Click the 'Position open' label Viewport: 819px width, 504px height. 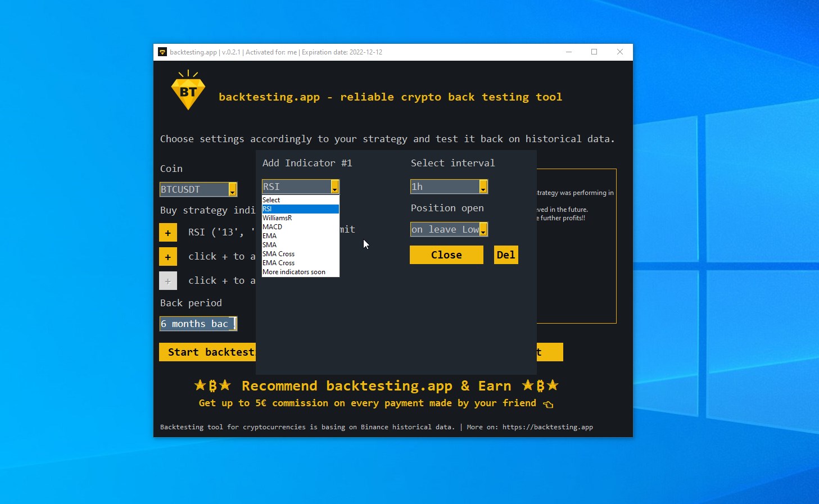click(x=447, y=208)
